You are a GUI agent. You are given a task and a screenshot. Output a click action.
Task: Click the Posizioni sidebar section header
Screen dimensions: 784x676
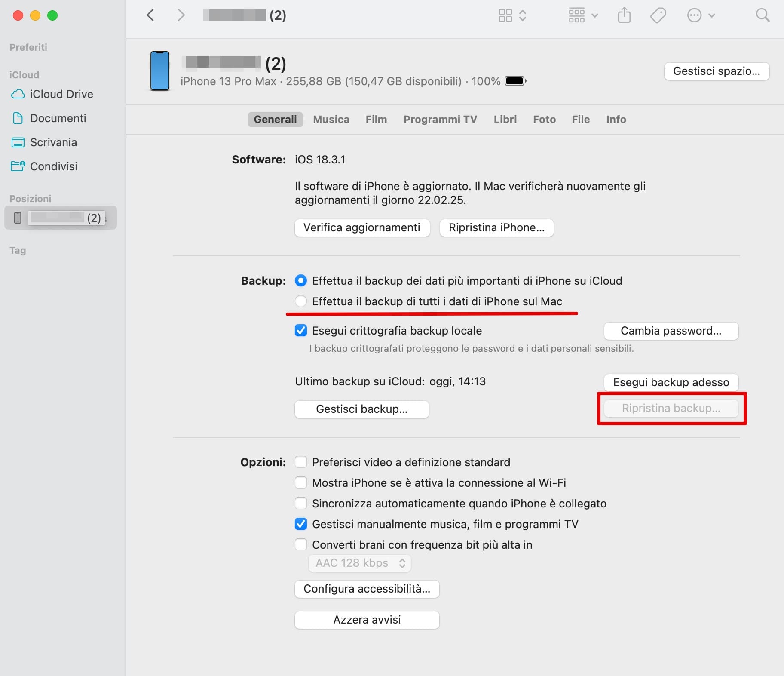(30, 199)
